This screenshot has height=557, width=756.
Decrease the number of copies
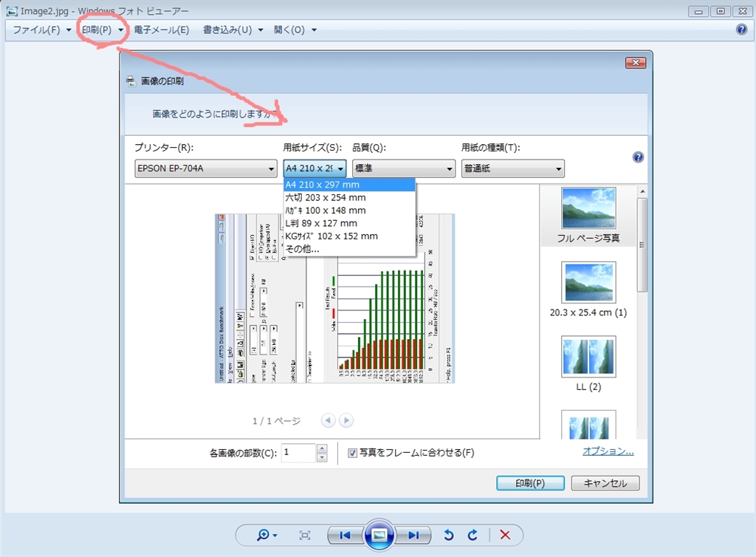click(322, 457)
